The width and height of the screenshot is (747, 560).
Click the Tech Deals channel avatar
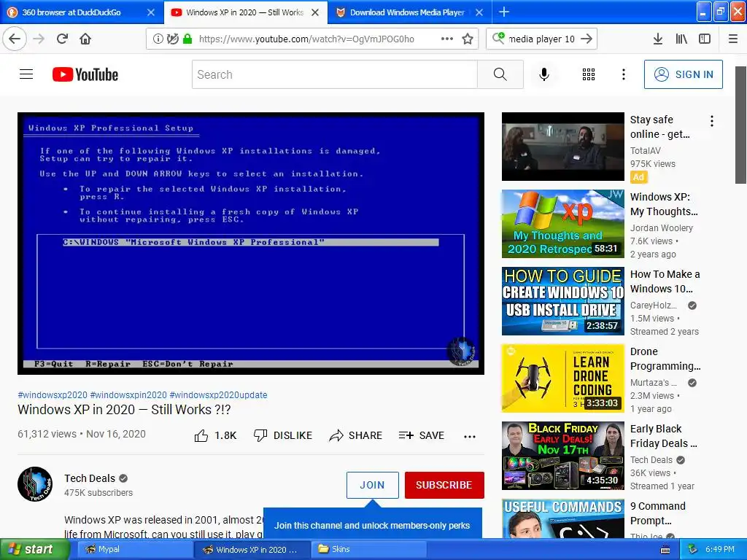pos(35,484)
